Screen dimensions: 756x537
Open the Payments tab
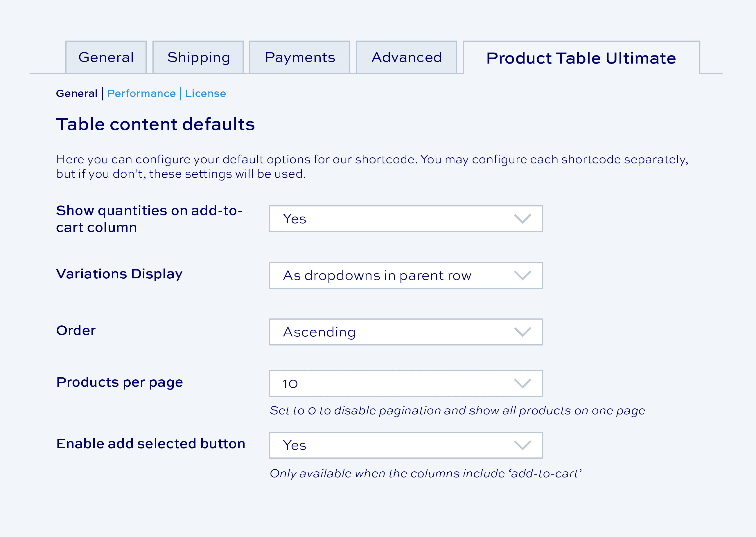click(299, 57)
